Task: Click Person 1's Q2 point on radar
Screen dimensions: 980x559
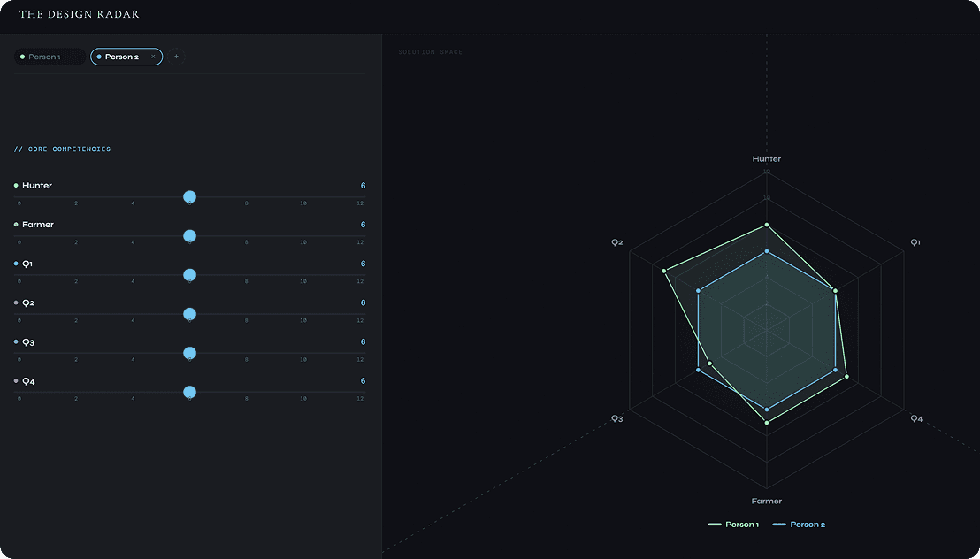Action: (664, 271)
